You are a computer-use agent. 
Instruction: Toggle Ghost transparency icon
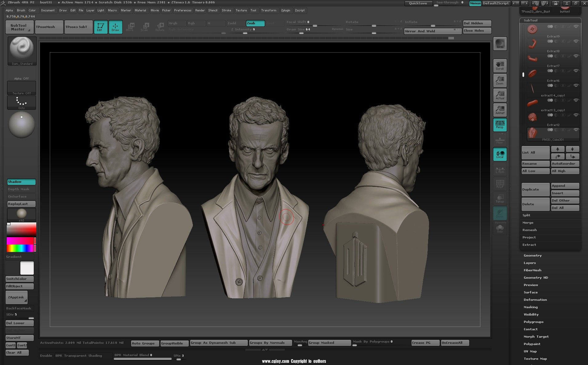click(x=500, y=213)
